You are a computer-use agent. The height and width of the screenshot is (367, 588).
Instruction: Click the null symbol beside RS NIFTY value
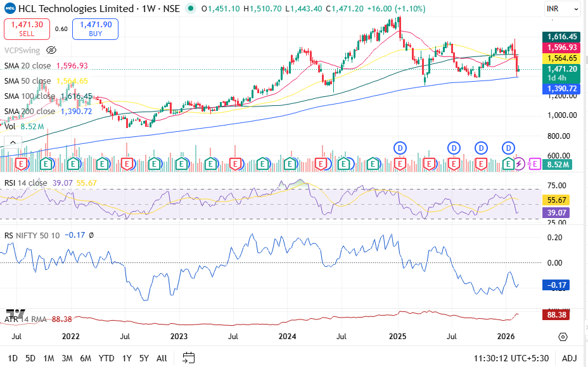click(x=91, y=235)
